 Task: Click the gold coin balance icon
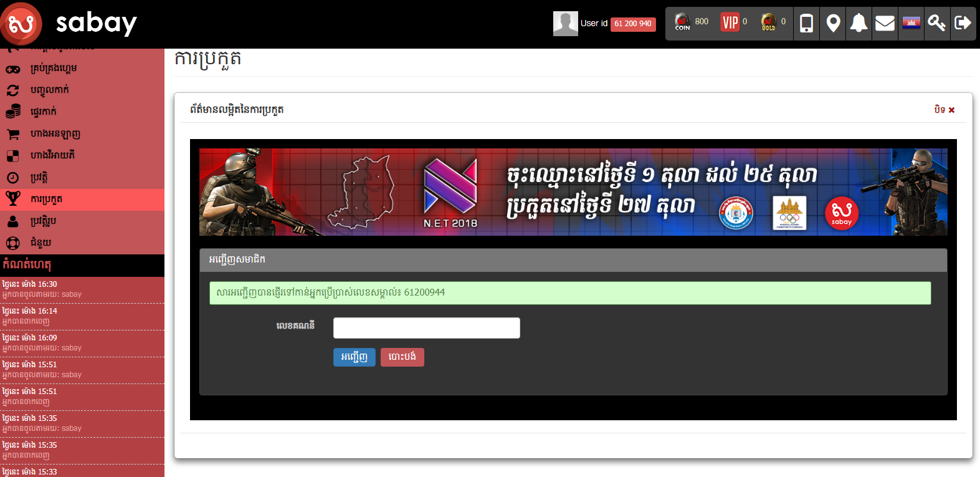pyautogui.click(x=769, y=22)
